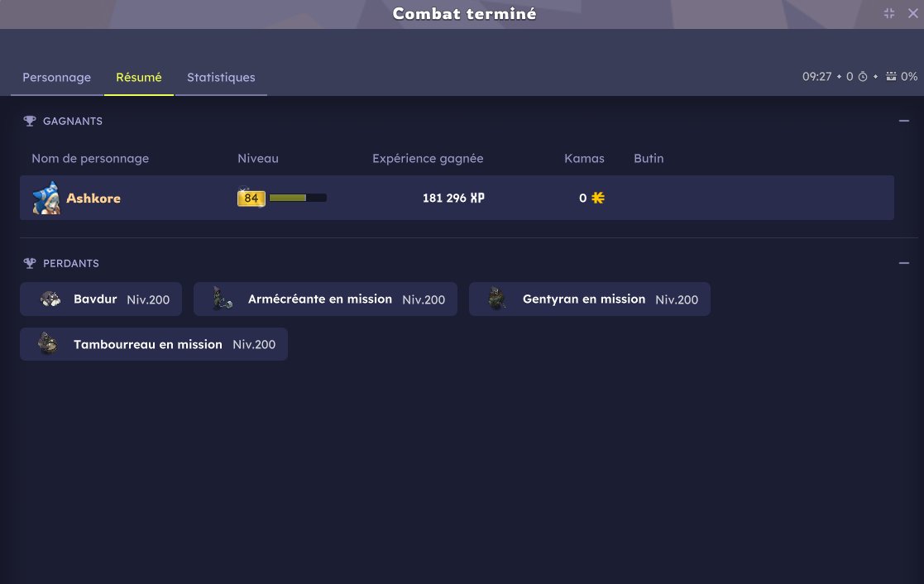Click Ashkore's experience progress bar
This screenshot has width=924, height=584.
[298, 198]
